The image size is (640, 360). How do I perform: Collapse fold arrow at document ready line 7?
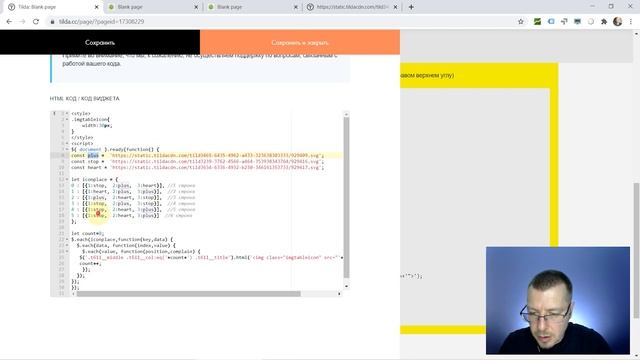tap(67, 149)
